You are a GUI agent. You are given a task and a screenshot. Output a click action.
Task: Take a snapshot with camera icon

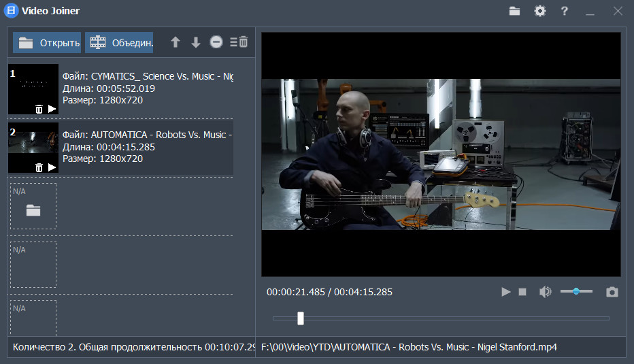pyautogui.click(x=612, y=292)
